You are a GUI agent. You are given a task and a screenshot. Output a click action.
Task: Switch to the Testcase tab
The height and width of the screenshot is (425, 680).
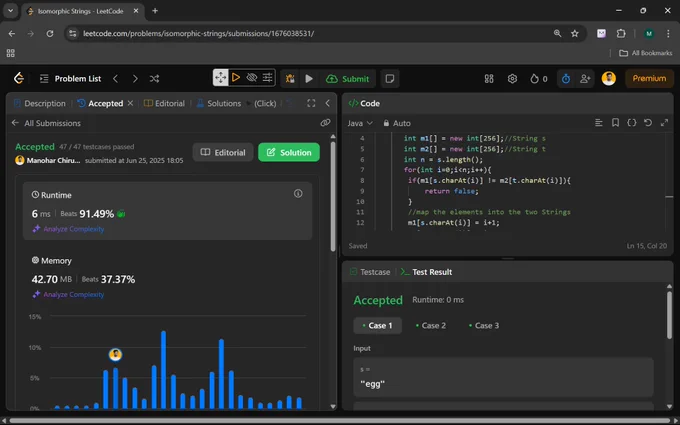click(370, 272)
